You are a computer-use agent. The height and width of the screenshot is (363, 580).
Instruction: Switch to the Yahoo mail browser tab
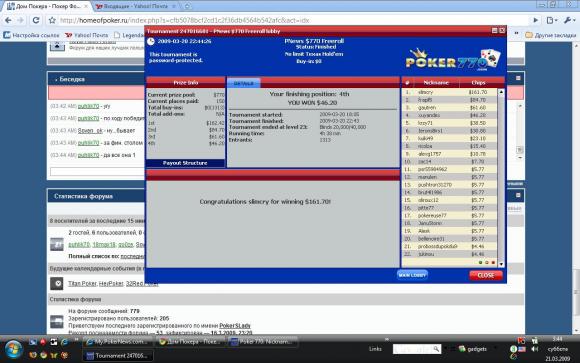135,6
